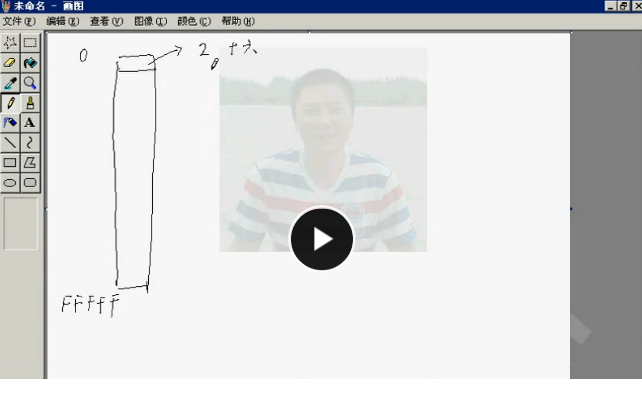The width and height of the screenshot is (642, 402).
Task: Choose the straight Line tool
Action: pyautogui.click(x=10, y=142)
